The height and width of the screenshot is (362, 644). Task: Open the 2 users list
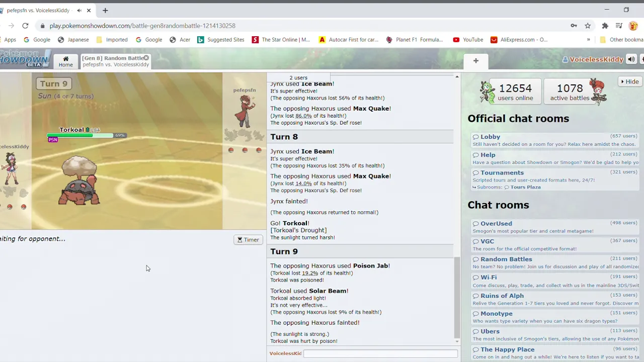pyautogui.click(x=298, y=78)
